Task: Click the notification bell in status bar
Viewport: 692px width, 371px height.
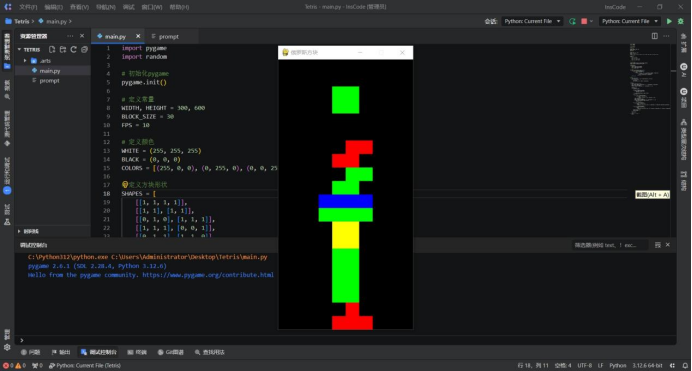Action: (685, 365)
